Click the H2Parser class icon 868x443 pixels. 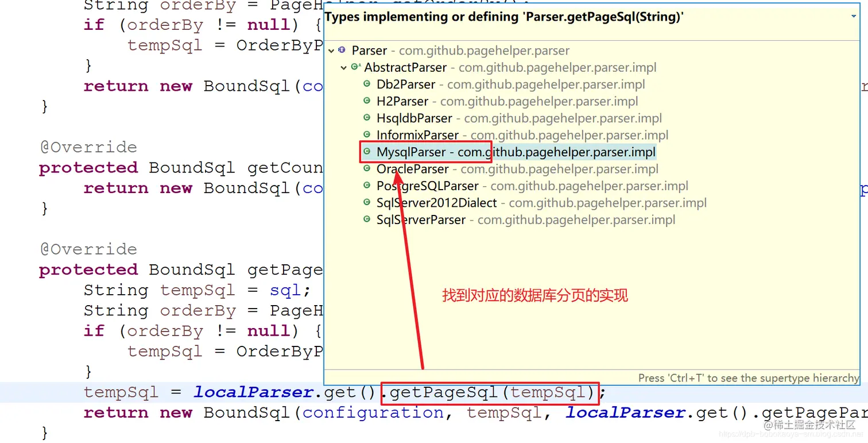click(x=367, y=101)
